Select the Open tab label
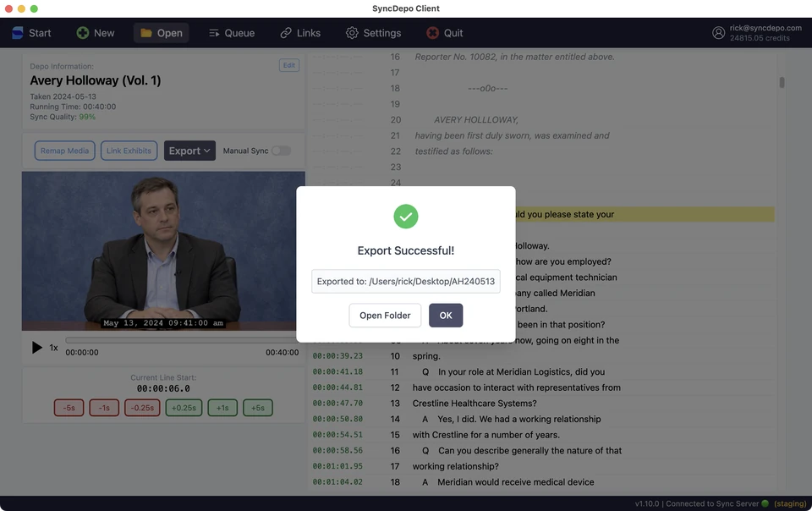This screenshot has width=812, height=511. coord(170,33)
